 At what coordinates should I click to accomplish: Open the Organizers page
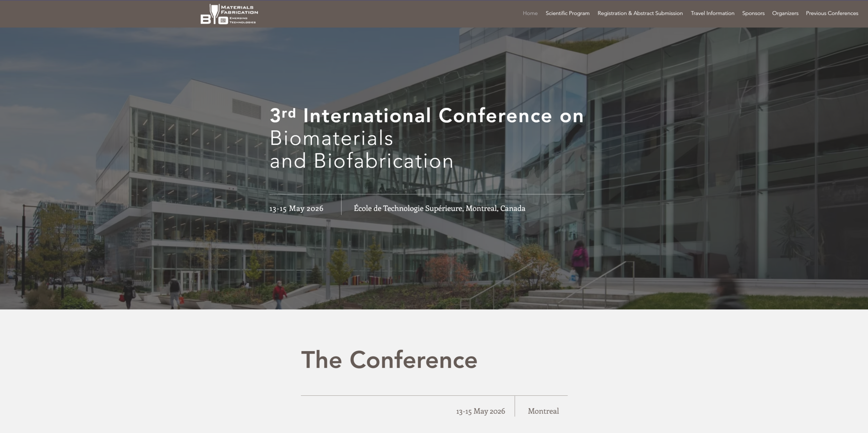785,14
